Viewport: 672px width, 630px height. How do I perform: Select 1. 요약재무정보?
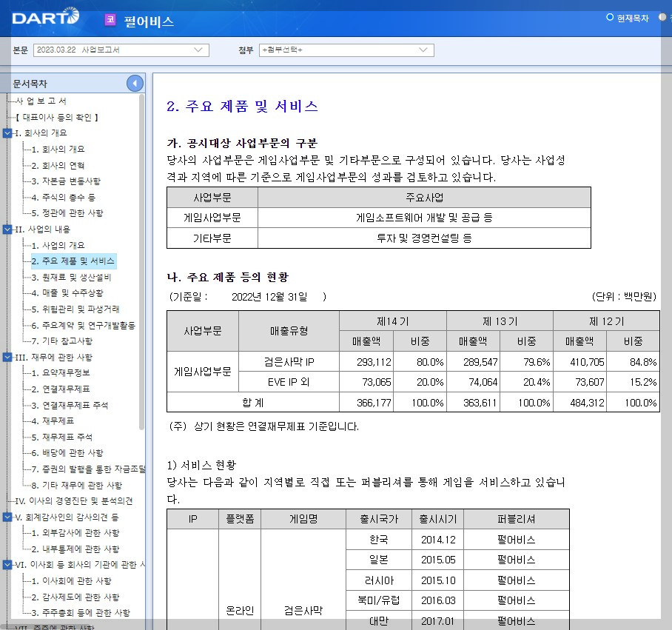[x=61, y=373]
